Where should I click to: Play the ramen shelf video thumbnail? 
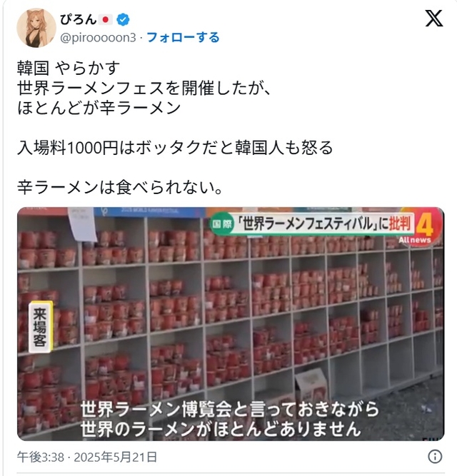(x=231, y=324)
